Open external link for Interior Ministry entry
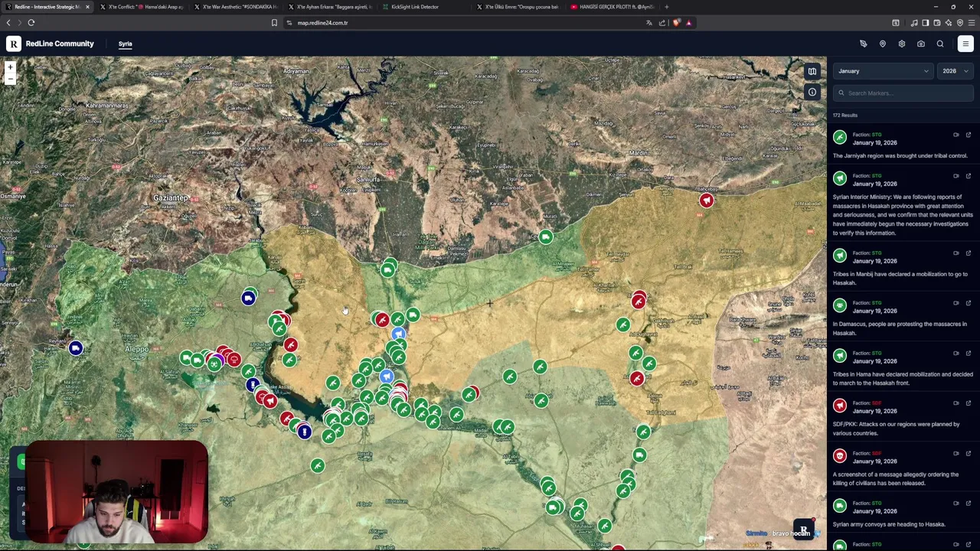 pyautogui.click(x=969, y=176)
